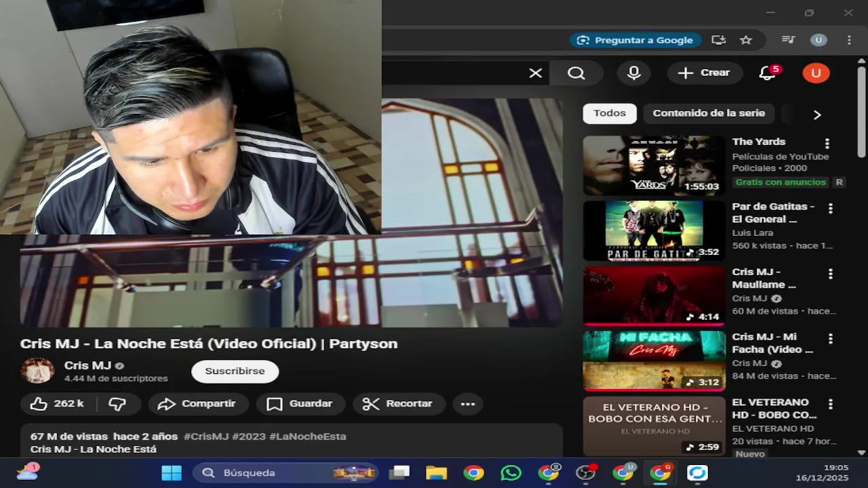Click Luis Lara channel name
This screenshot has width=868, height=488.
click(753, 232)
